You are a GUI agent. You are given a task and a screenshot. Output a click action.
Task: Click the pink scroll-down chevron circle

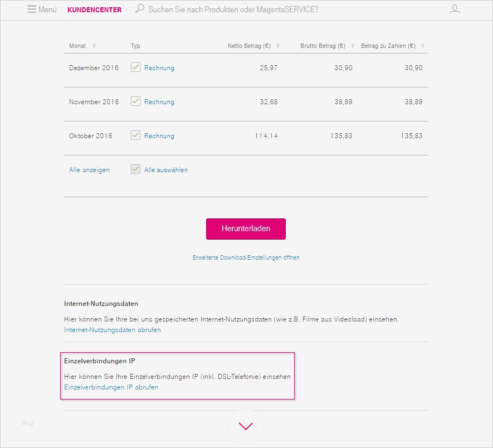[246, 426]
